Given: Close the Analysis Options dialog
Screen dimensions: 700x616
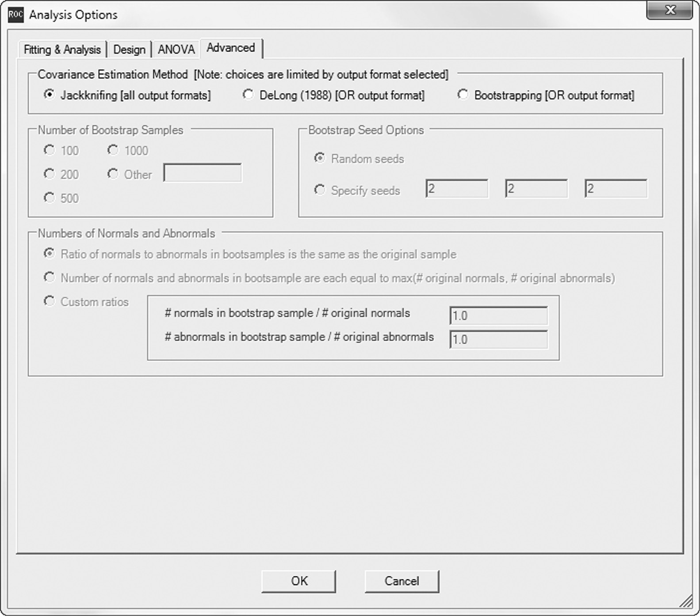Looking at the screenshot, I should [669, 11].
